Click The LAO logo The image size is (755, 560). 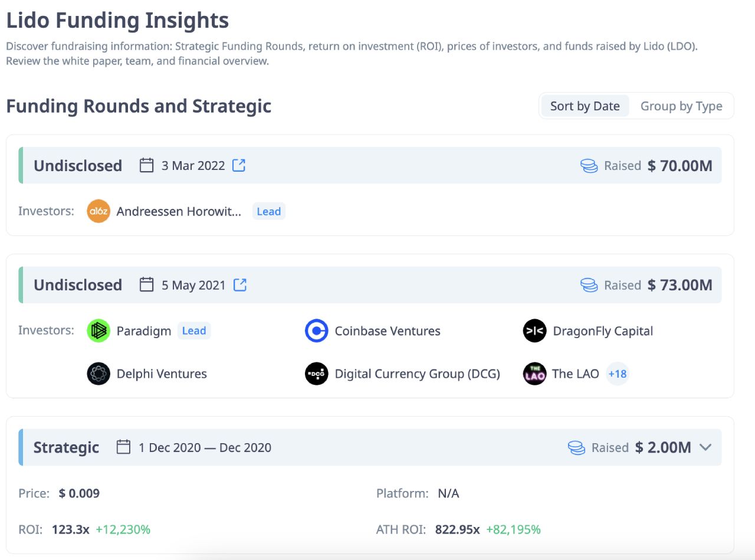click(x=535, y=374)
